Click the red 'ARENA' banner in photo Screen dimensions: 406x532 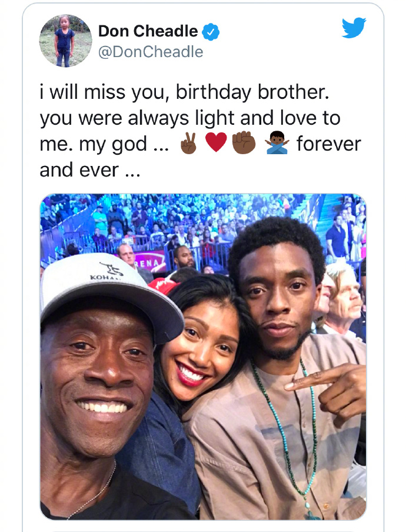[149, 262]
